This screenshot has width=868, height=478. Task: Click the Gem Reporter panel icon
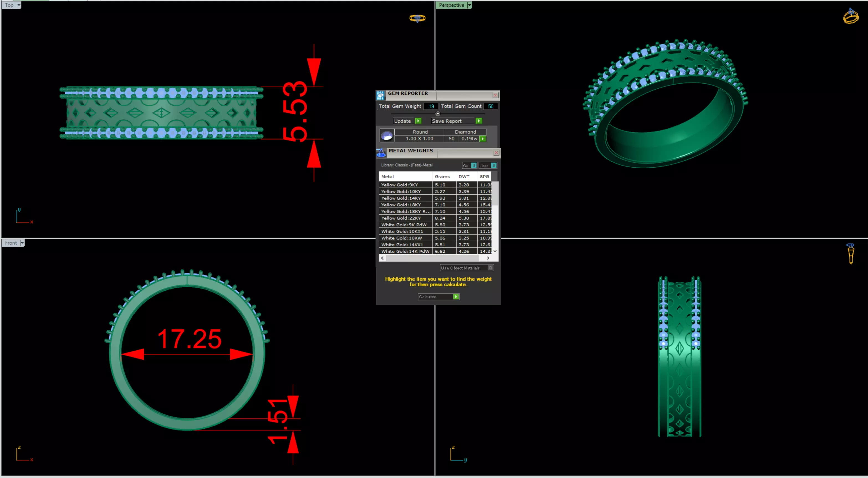pos(381,96)
